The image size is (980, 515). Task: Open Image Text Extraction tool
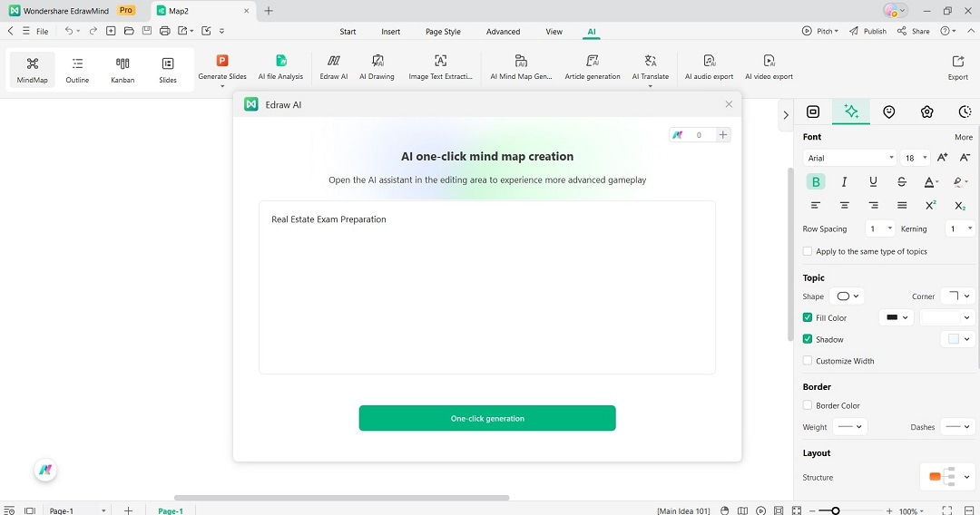click(x=441, y=67)
